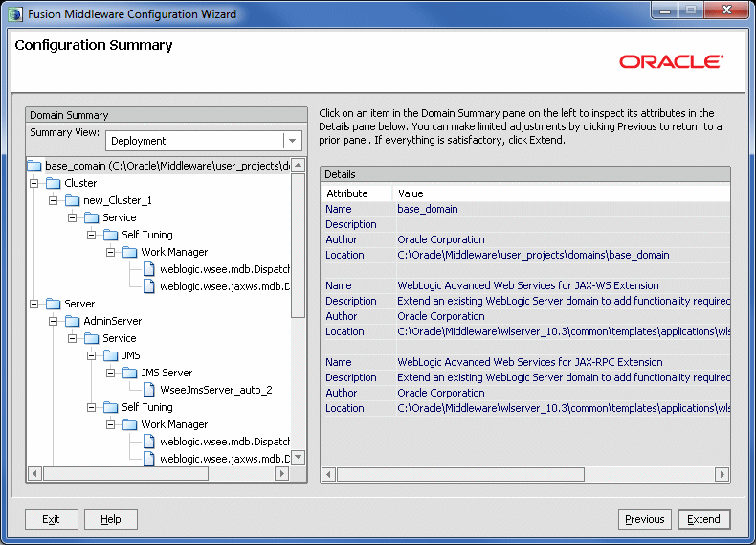Screen dimensions: 756x545
Task: Open the Summary View dropdown
Action: (292, 141)
